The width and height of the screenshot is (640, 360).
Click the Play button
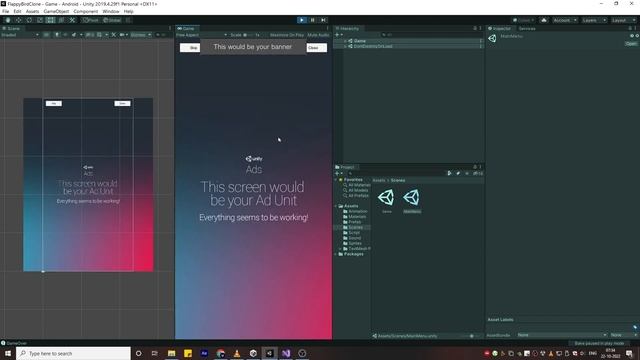point(302,20)
